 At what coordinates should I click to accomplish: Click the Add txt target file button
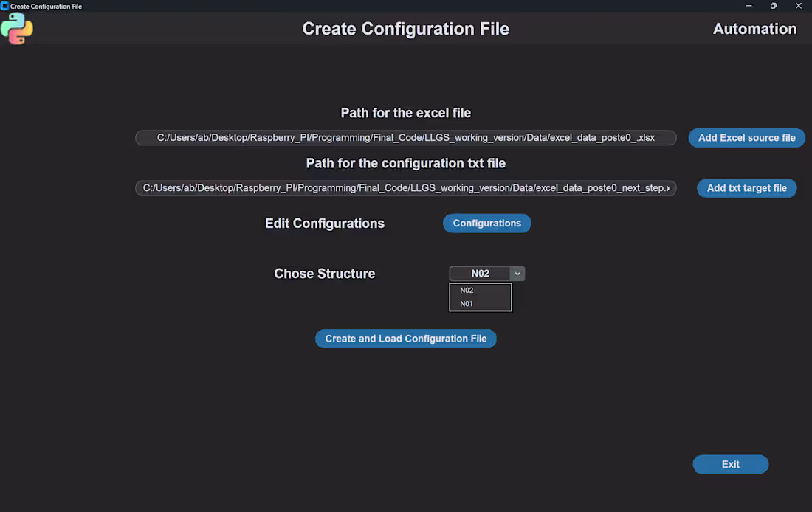click(746, 188)
